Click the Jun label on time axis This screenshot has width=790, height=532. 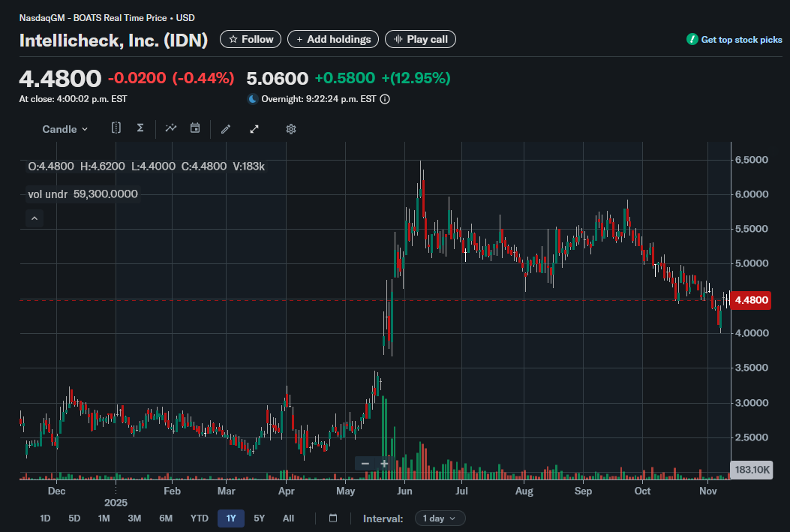pos(404,491)
